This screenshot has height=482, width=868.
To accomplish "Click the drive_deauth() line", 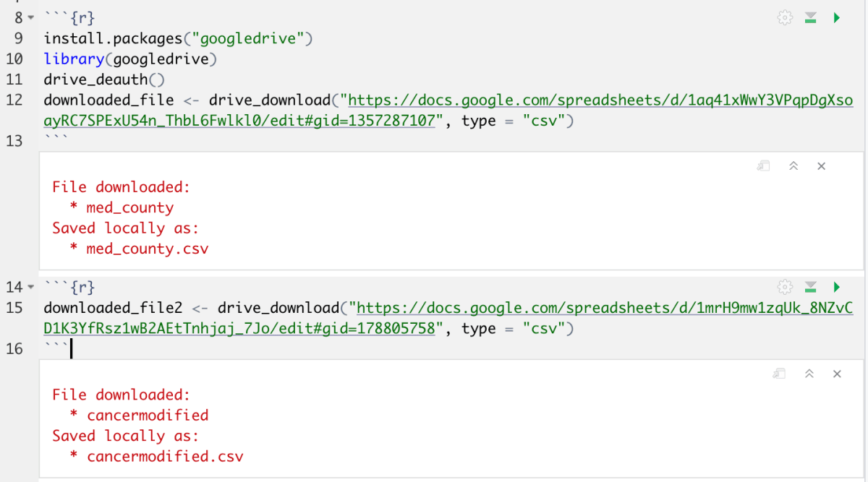I will click(x=105, y=79).
